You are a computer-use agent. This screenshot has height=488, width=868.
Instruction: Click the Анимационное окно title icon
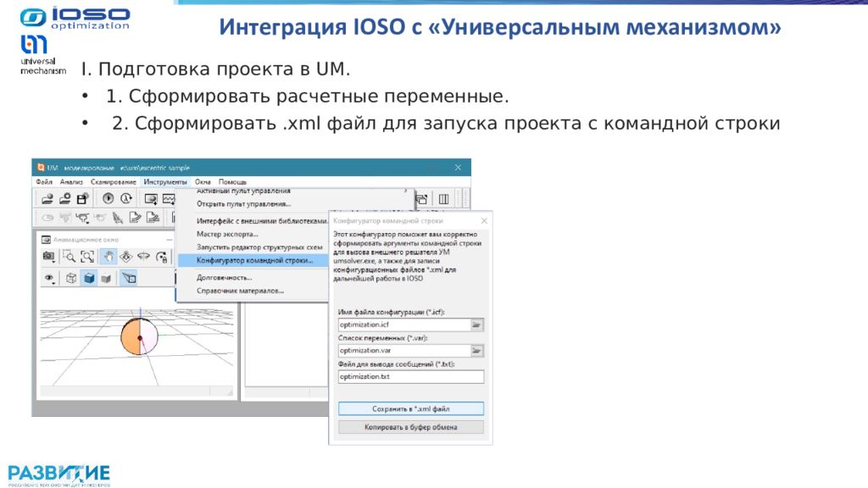(47, 240)
